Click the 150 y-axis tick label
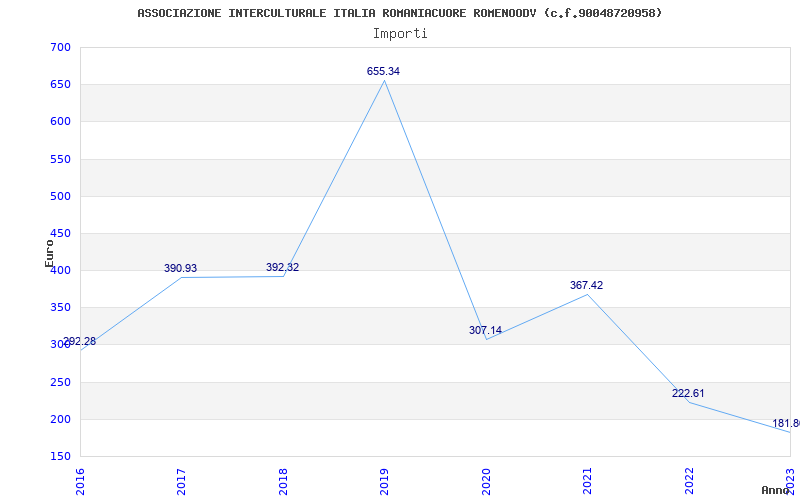The image size is (800, 500). pyautogui.click(x=60, y=457)
